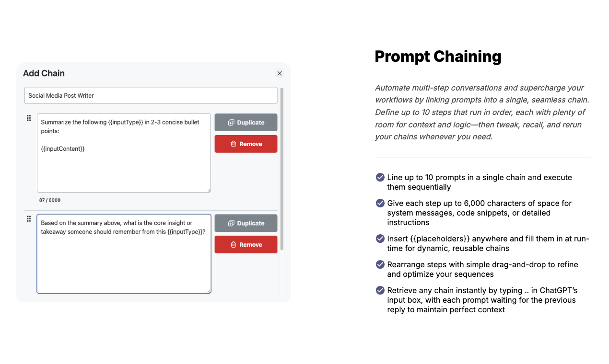Select the chain name field 'Social Media Post Writer'
Image resolution: width=609 pixels, height=364 pixels.
coord(151,95)
